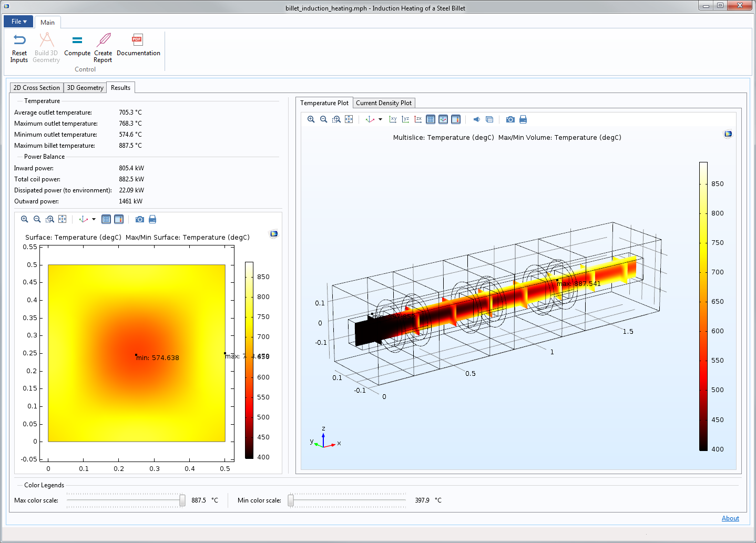
Task: Select the 3D Geometry tab
Action: pyautogui.click(x=85, y=88)
